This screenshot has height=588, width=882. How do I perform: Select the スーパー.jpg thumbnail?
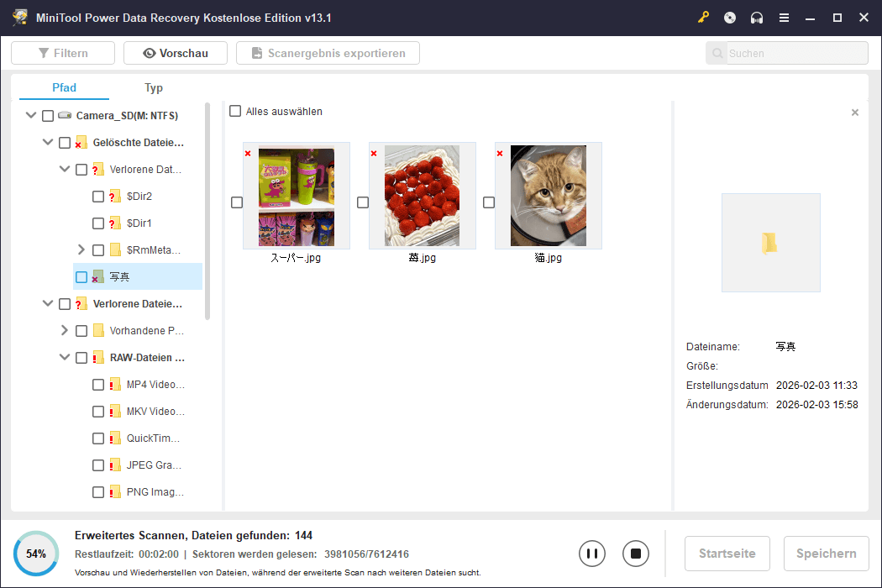297,196
